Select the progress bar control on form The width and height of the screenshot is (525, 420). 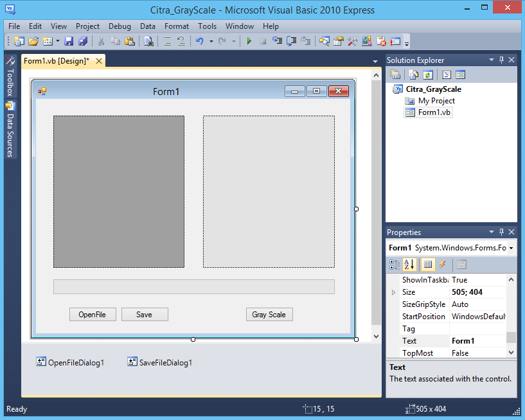[194, 287]
